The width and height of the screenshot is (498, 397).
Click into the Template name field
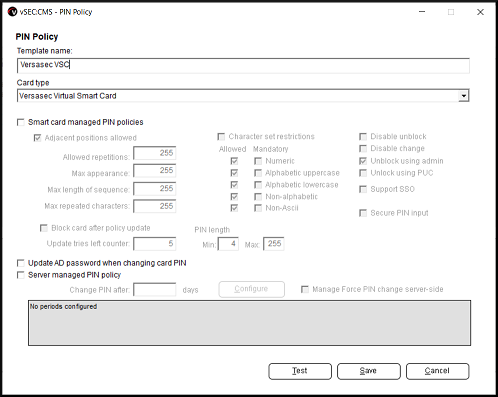243,65
